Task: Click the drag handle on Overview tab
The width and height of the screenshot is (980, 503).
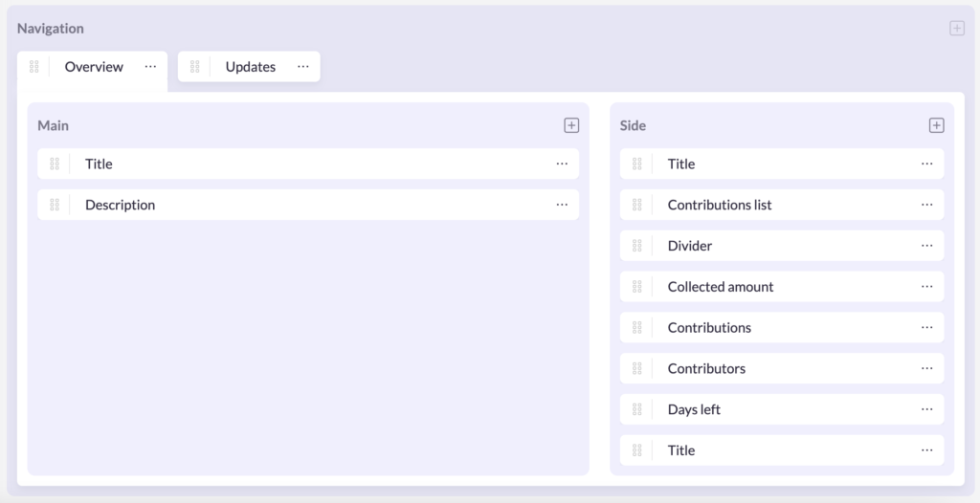Action: coord(34,67)
